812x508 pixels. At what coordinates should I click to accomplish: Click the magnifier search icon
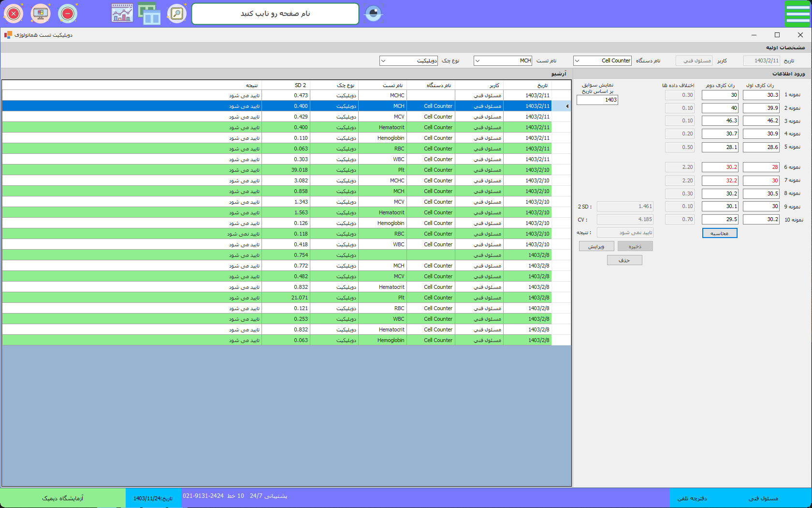tap(177, 14)
